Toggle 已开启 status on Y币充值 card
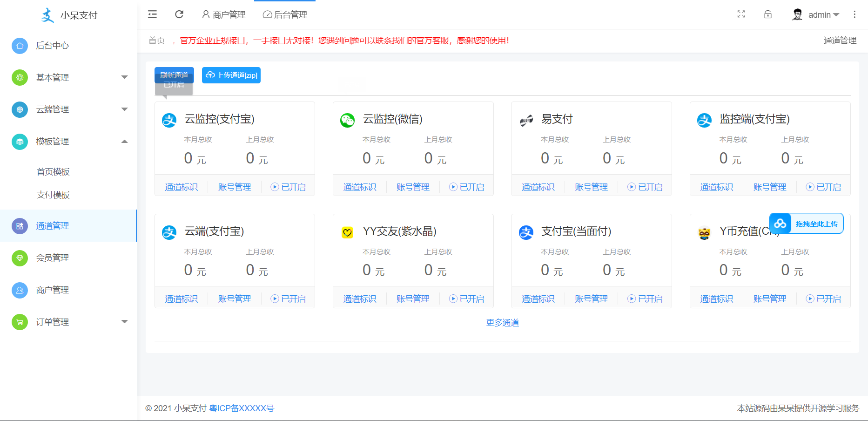 click(823, 299)
